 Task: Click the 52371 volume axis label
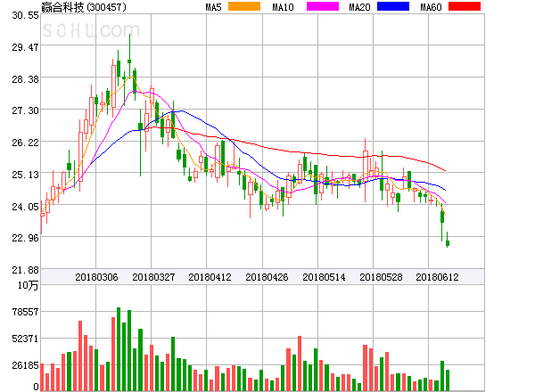click(25, 339)
